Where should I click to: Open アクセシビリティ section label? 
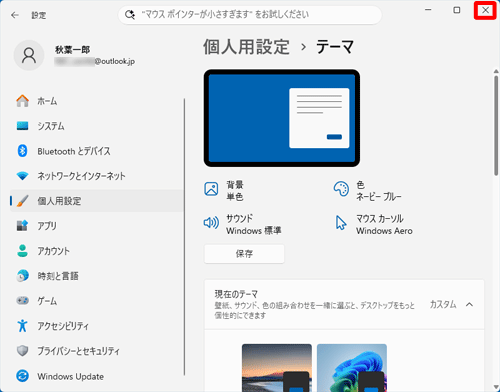[x=63, y=326]
